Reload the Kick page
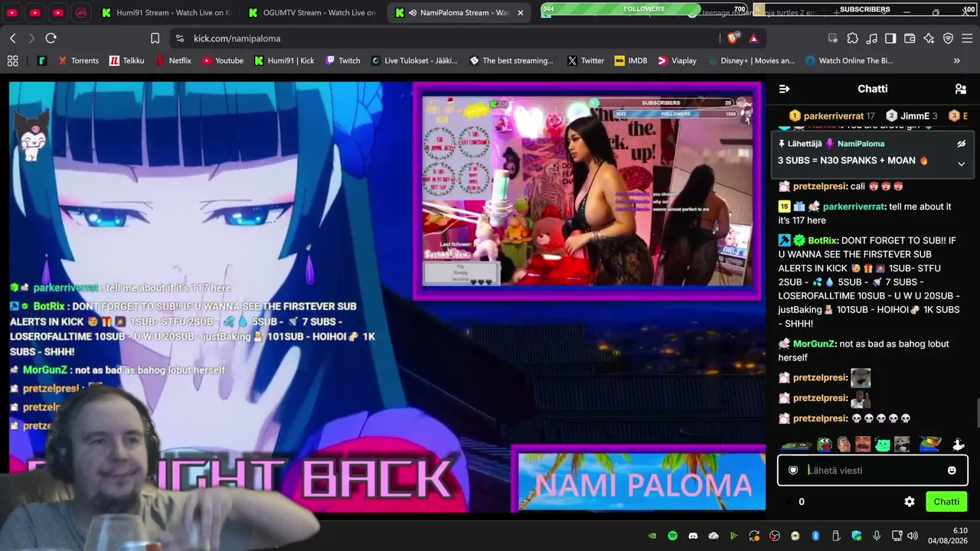 coord(51,38)
